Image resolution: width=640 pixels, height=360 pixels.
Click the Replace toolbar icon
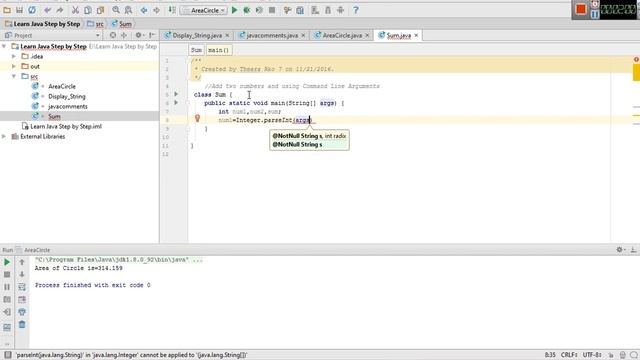click(128, 10)
